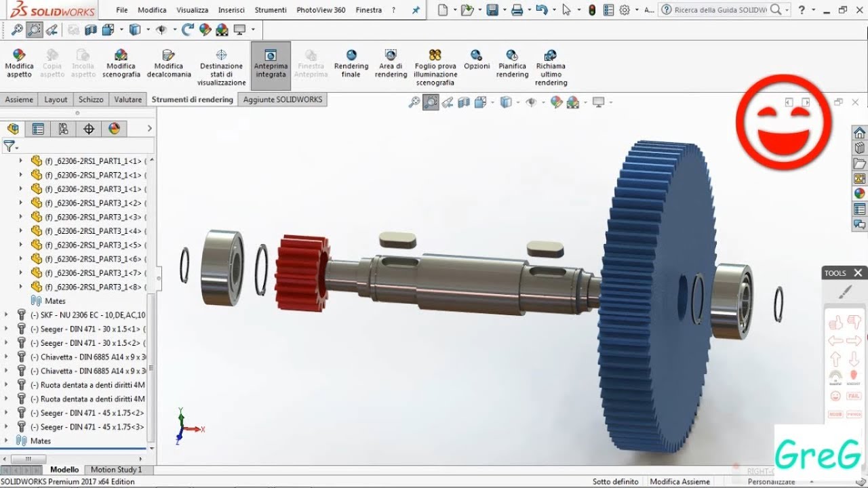Expand SKF - NU 2306 EC component
This screenshot has height=488, width=868.
tap(6, 314)
